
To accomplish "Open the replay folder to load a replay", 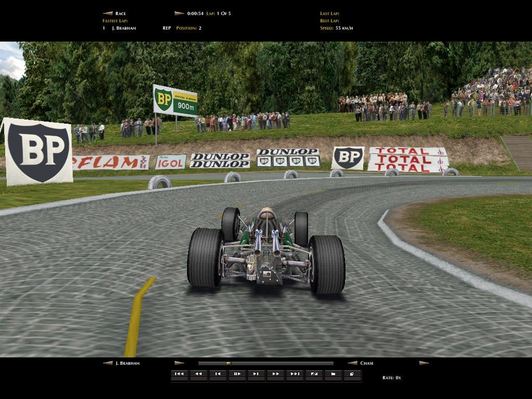I will pos(332,374).
